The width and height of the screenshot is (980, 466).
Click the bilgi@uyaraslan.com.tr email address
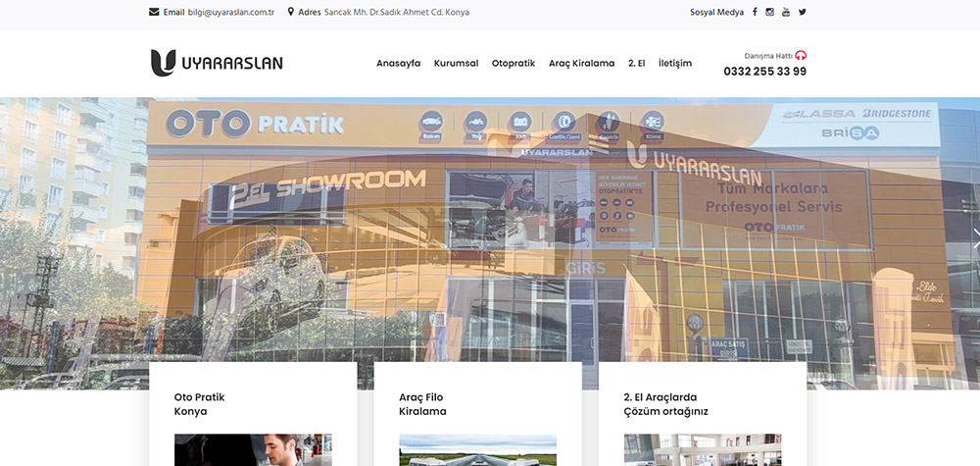click(x=231, y=12)
